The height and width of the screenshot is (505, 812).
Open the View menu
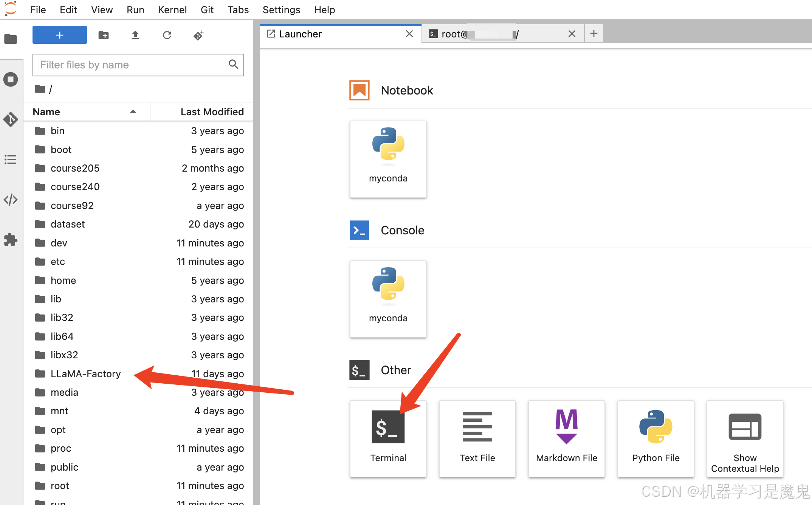click(x=102, y=10)
